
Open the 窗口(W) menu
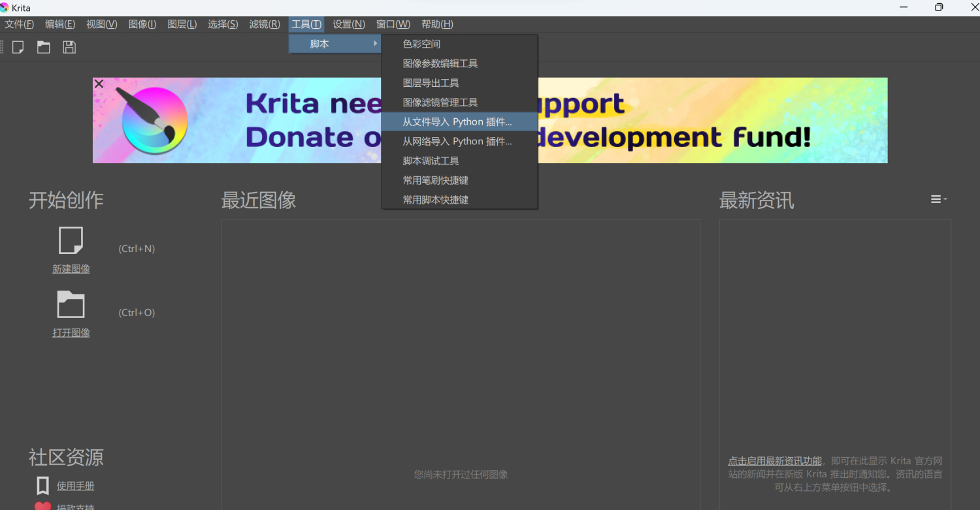393,24
